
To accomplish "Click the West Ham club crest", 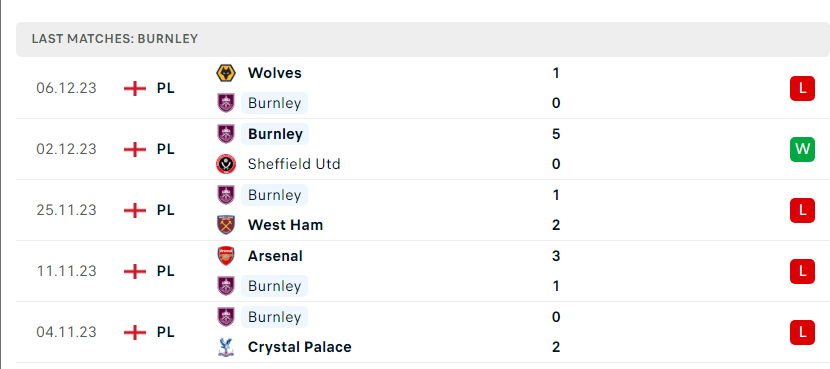I will (x=226, y=225).
